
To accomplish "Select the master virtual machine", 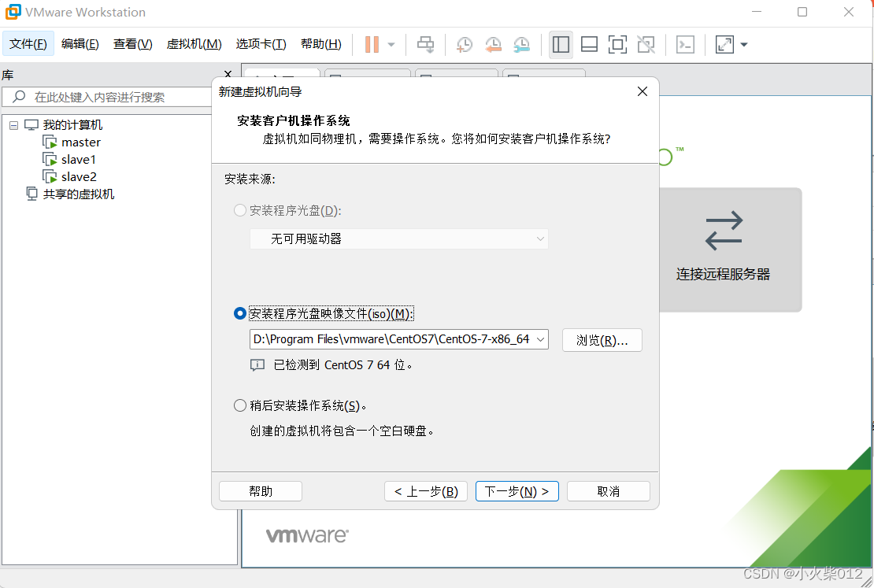I will click(x=81, y=142).
